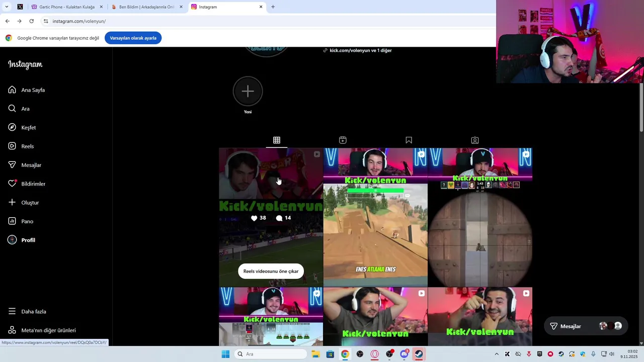This screenshot has width=644, height=362.
Task: Open the ENES ATLAMA ENES reel thumbnail
Action: (x=375, y=217)
